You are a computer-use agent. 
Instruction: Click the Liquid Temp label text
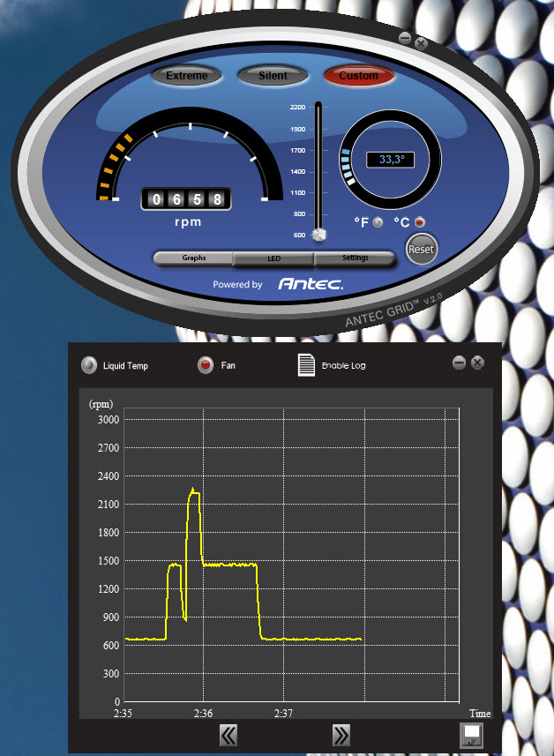point(125,365)
